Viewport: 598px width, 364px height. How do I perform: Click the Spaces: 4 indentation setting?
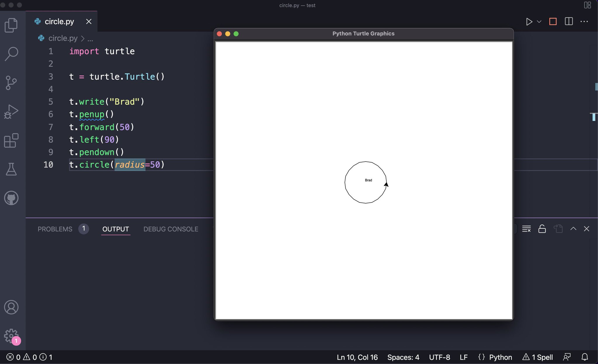(x=403, y=357)
